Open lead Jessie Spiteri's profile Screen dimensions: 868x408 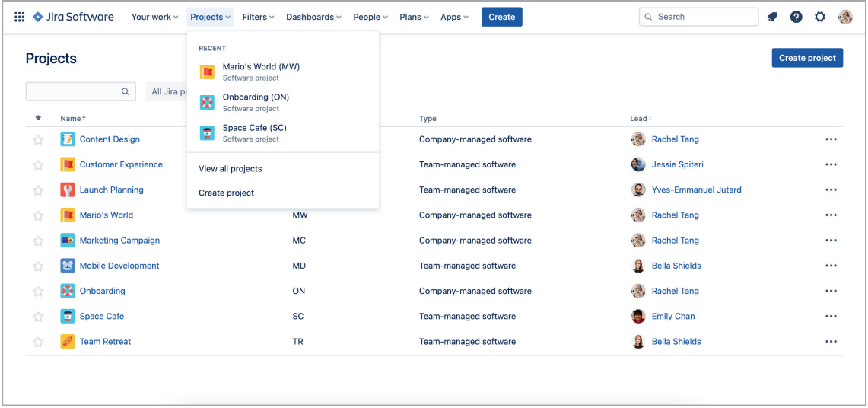click(x=678, y=164)
